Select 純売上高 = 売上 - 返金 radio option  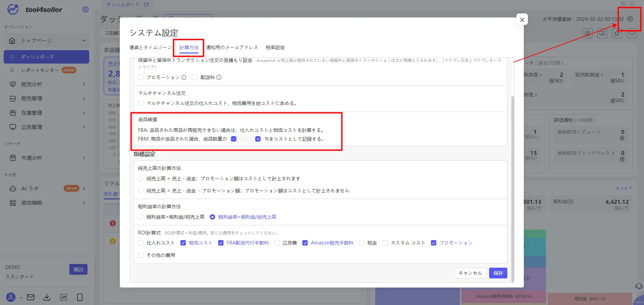pyautogui.click(x=141, y=179)
